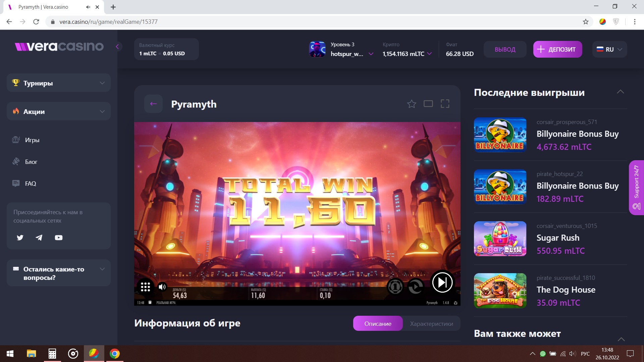Open Twitter social link
644x362 pixels.
pos(20,238)
